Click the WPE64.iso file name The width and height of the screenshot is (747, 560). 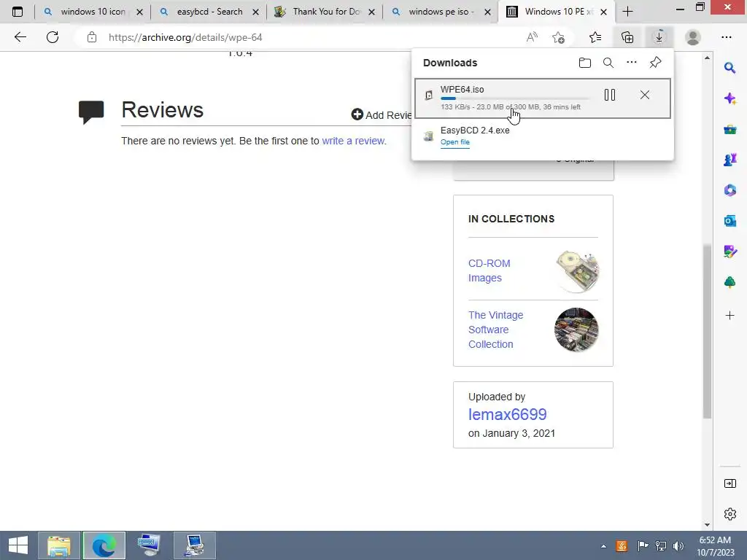[x=462, y=90]
